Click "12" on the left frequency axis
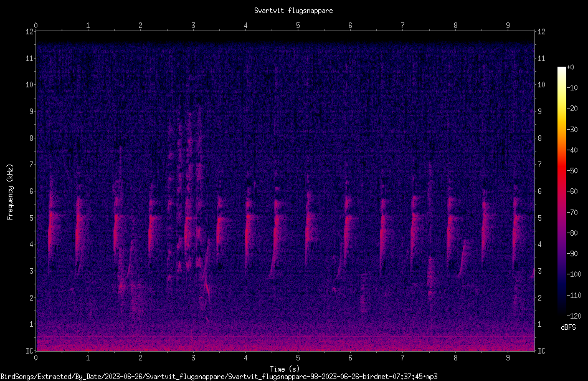 coord(29,32)
